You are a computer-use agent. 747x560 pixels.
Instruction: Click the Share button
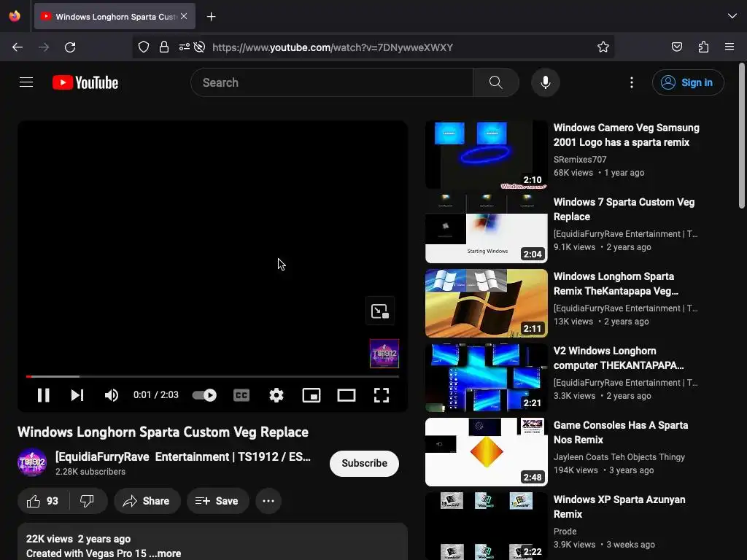tap(147, 501)
